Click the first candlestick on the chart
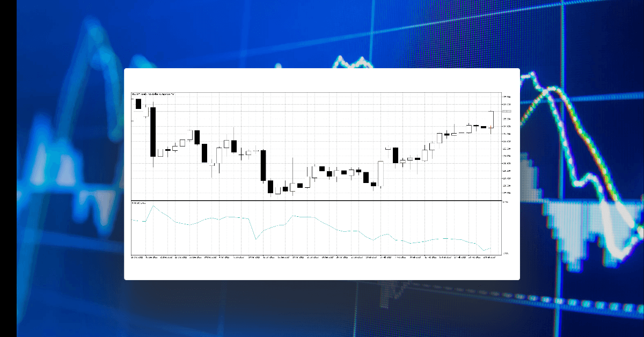This screenshot has width=644, height=337. click(x=138, y=103)
